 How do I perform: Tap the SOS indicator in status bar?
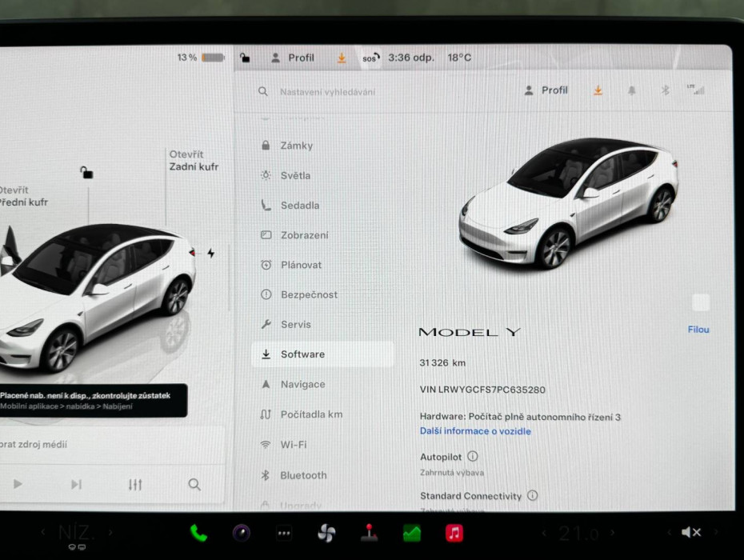tap(370, 58)
